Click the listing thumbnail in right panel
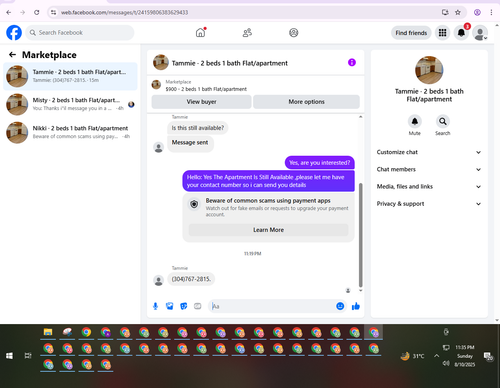The height and width of the screenshot is (388, 500). point(429,70)
